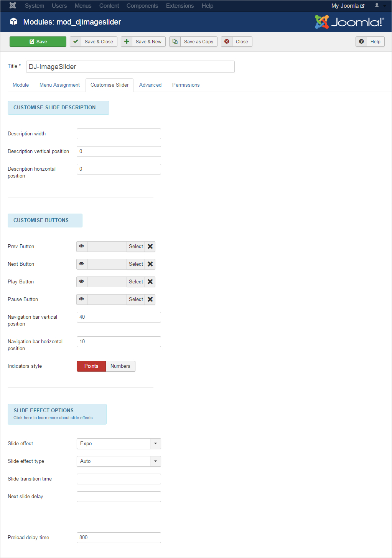Click the Joomla logo icon in top-left corner

pos(13,6)
